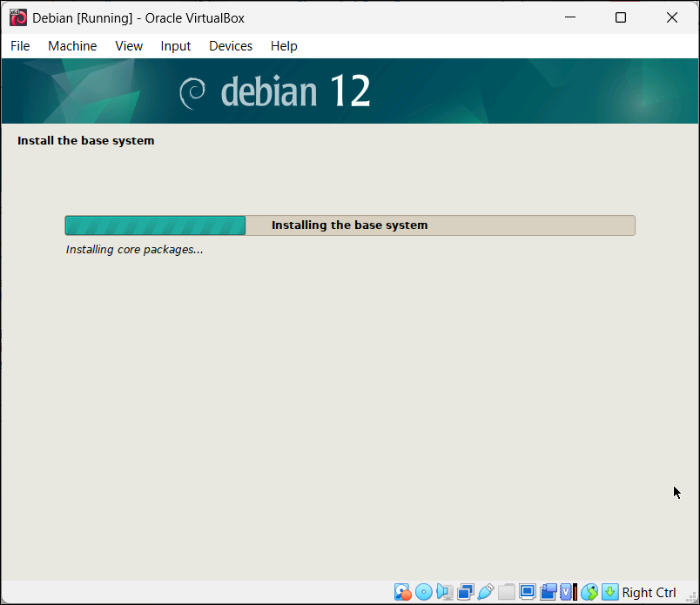The width and height of the screenshot is (700, 605).
Task: Click the keyboard capture arrow icon
Action: click(609, 593)
